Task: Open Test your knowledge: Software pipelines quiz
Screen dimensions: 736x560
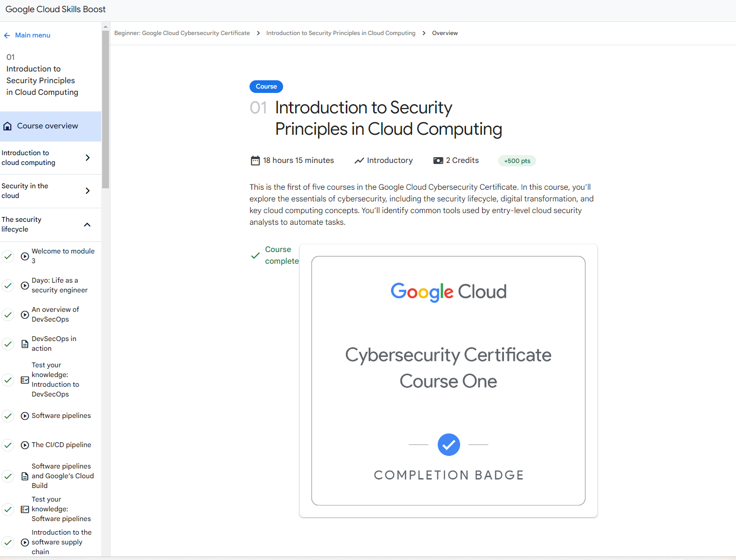Action: click(x=61, y=509)
